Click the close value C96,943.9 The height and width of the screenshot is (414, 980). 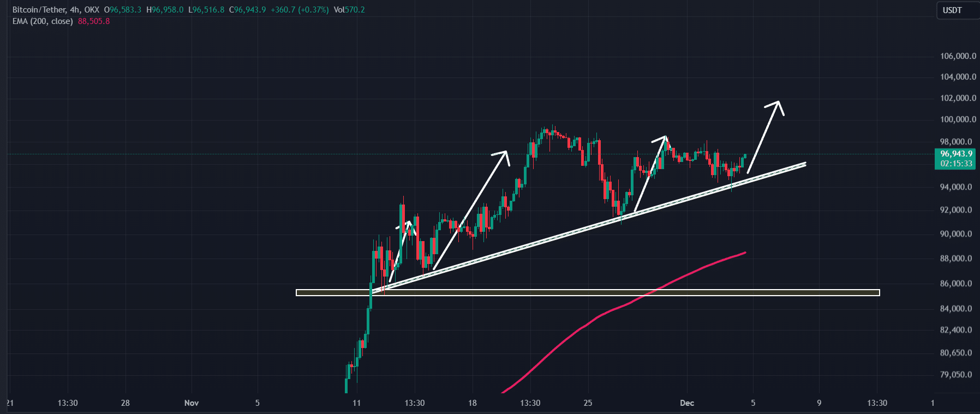pos(248,10)
